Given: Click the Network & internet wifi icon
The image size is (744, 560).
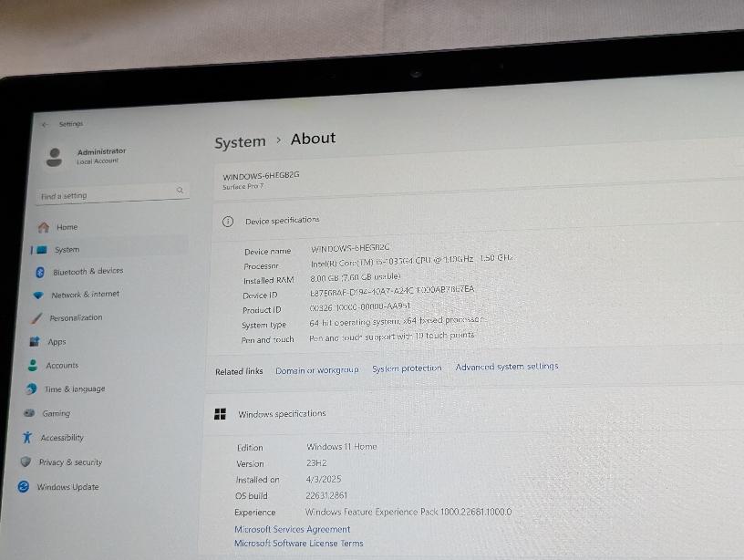Looking at the screenshot, I should point(37,296).
